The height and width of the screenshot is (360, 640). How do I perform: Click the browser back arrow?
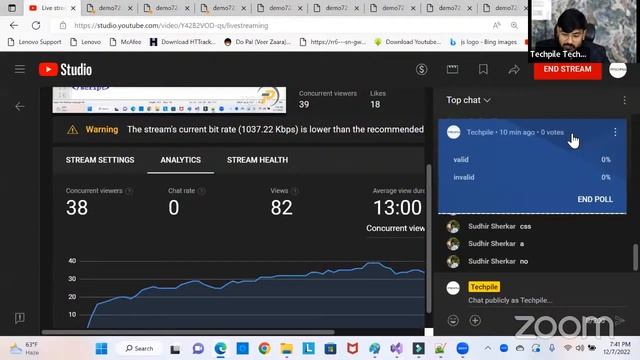(14, 25)
